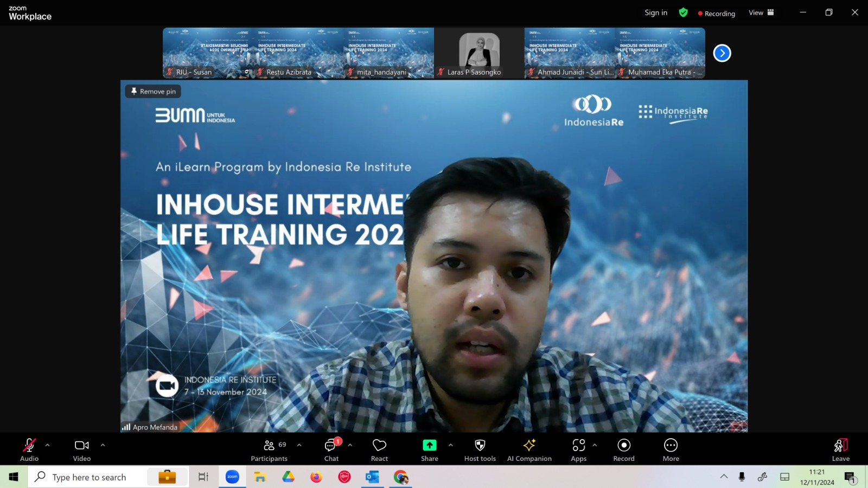868x488 pixels.
Task: Expand share options arrow
Action: (x=450, y=445)
